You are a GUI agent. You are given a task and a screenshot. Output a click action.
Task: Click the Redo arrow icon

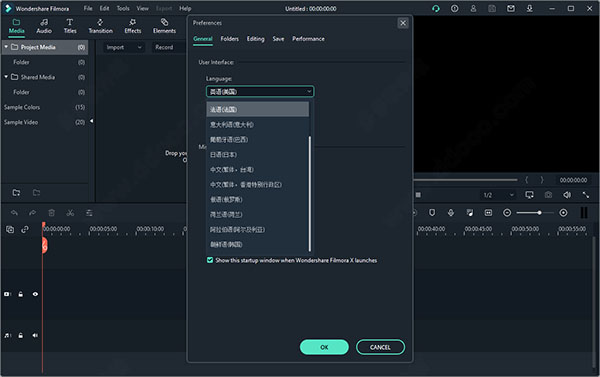[33, 213]
